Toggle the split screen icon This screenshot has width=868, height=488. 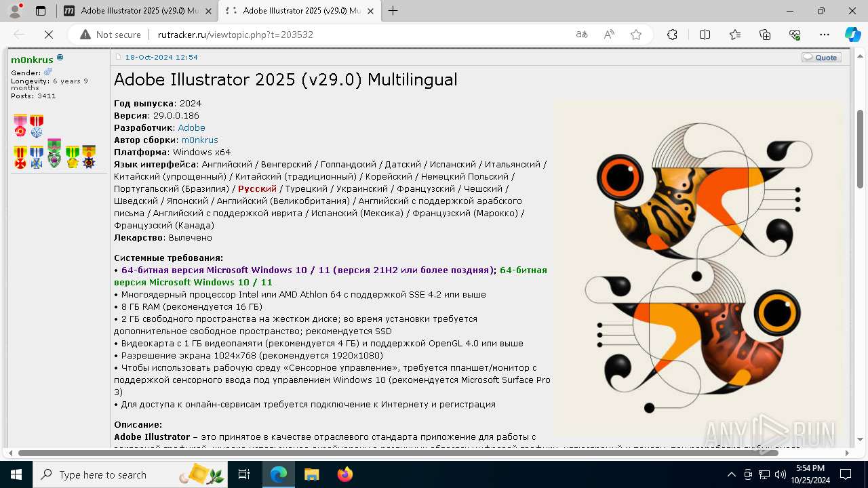coord(705,35)
